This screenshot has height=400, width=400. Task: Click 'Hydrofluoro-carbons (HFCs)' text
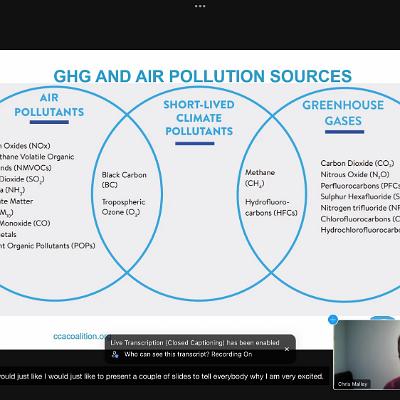pyautogui.click(x=271, y=208)
